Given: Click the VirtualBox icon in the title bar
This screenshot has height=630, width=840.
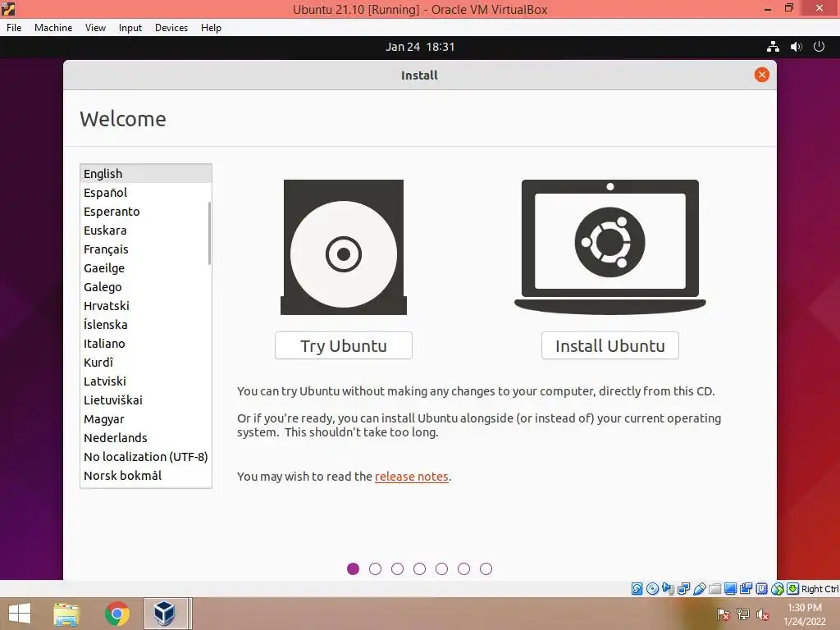Looking at the screenshot, I should pyautogui.click(x=8, y=8).
